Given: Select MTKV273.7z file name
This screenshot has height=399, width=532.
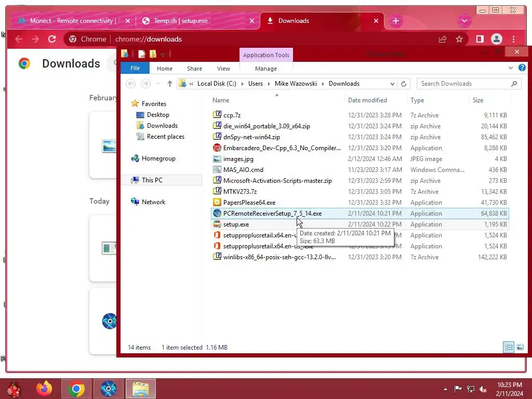Looking at the screenshot, I should (240, 191).
